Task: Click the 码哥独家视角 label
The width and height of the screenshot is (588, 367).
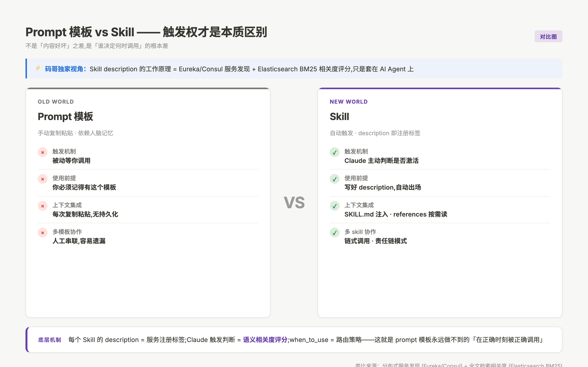Action: pos(65,69)
